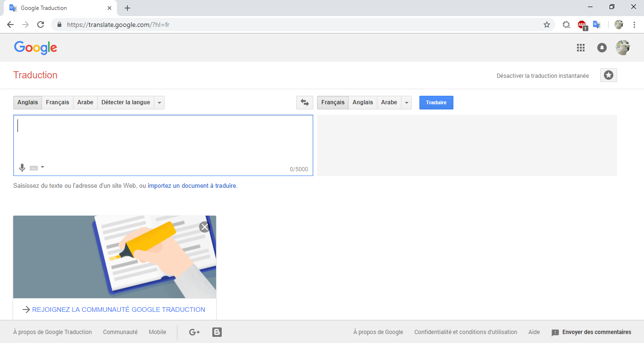Focus the source text input box
The height and width of the screenshot is (343, 644).
[x=163, y=145]
